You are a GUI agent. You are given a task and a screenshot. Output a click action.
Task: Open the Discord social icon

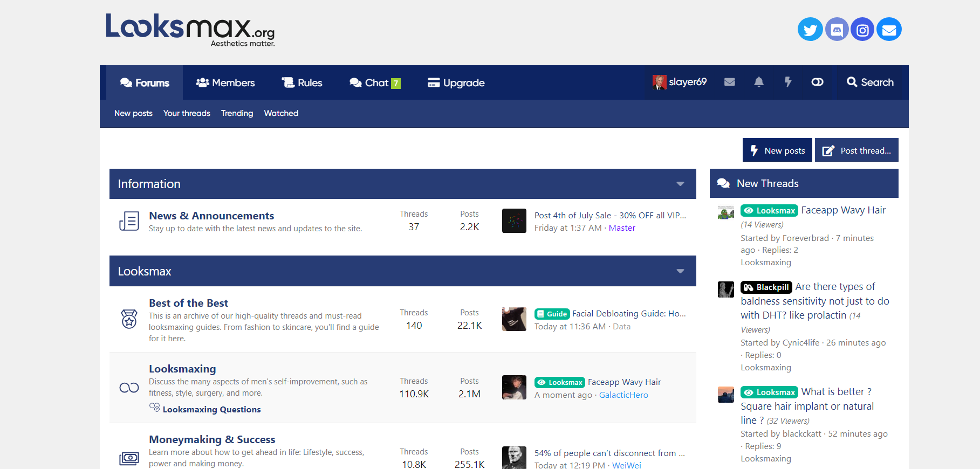click(837, 29)
